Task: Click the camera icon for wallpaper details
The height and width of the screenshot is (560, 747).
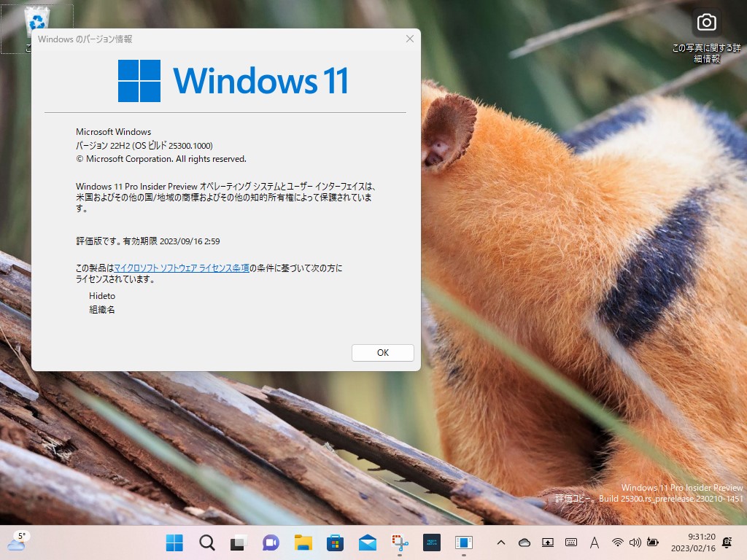Action: coord(706,22)
